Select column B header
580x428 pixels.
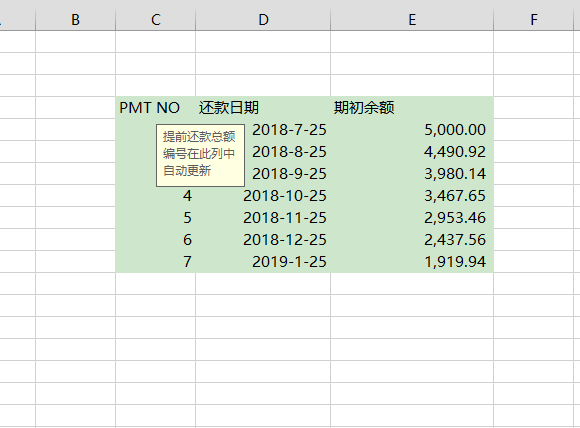point(75,20)
